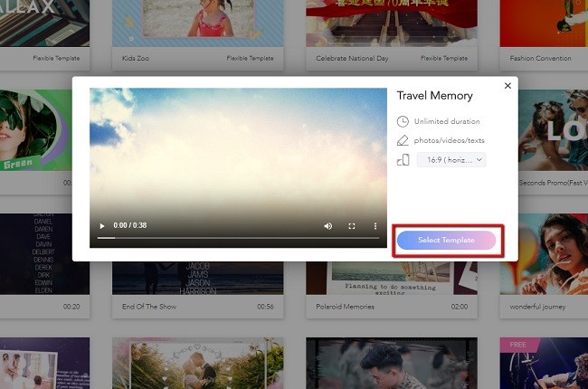This screenshot has width=588, height=389.
Task: Open the End Of The Show template
Action: [197, 278]
